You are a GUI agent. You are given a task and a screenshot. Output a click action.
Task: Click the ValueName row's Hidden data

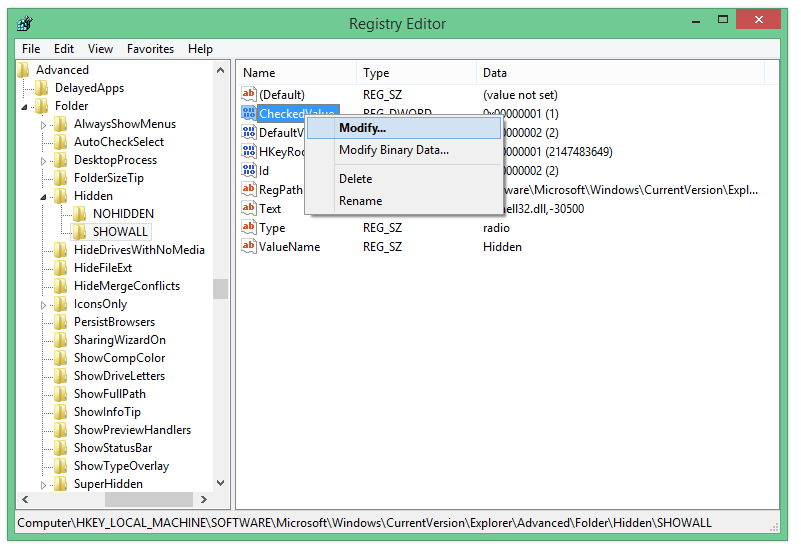pos(502,247)
